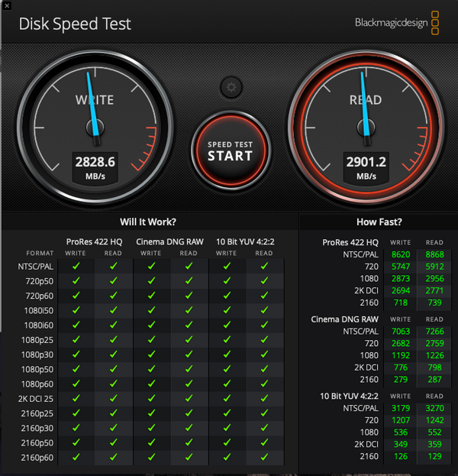
Task: Click the 2901.2 MB/s read readout
Action: pyautogui.click(x=366, y=168)
